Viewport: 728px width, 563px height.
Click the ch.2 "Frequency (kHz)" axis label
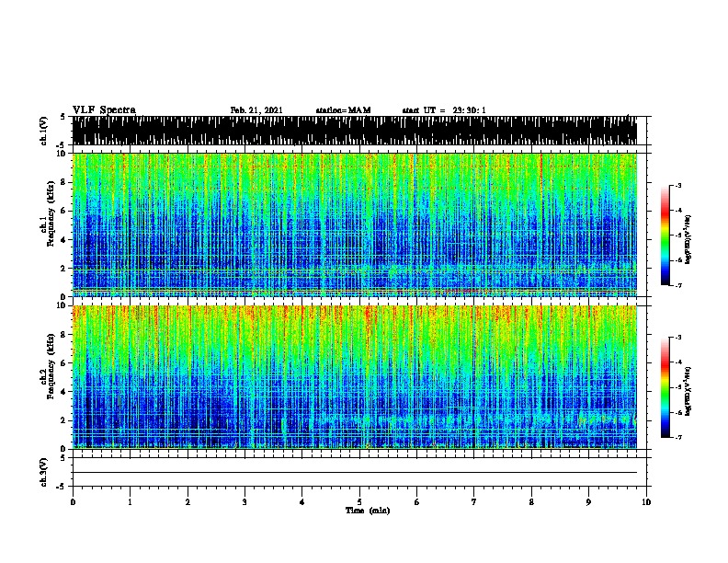(x=51, y=366)
